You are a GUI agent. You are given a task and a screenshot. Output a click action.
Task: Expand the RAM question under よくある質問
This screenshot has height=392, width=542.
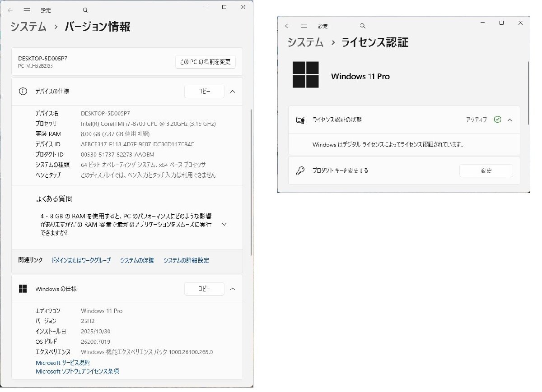click(x=224, y=224)
